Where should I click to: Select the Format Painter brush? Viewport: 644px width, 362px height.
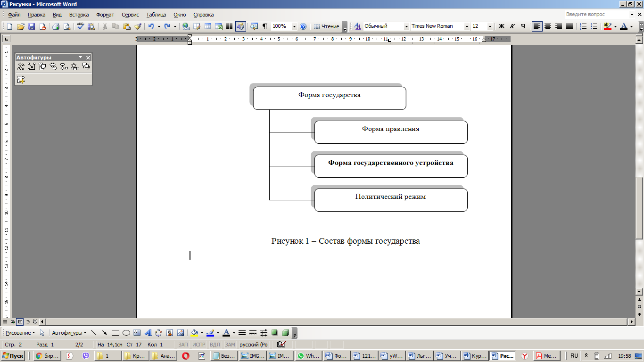138,26
